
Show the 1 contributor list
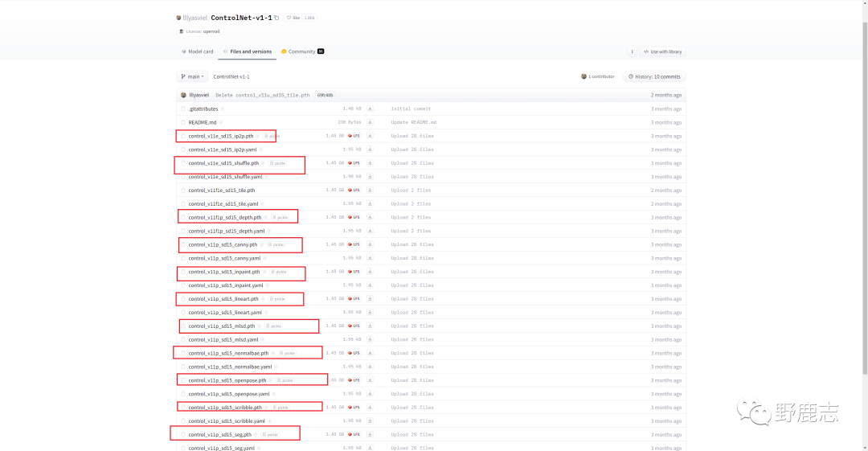click(x=597, y=76)
